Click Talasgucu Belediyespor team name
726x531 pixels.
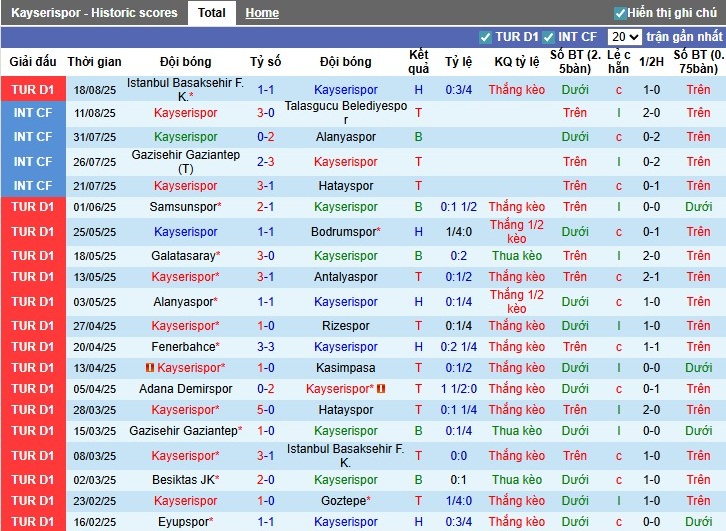point(346,112)
